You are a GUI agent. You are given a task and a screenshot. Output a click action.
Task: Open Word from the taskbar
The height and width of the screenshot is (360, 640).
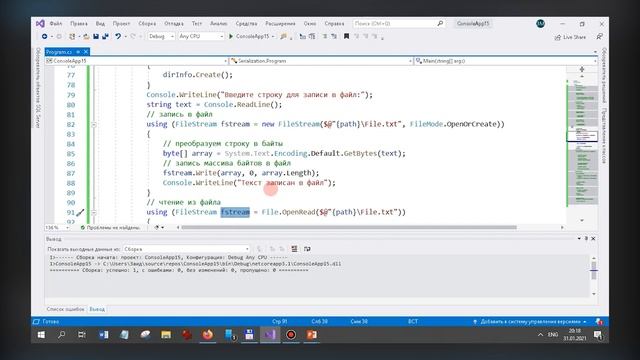(x=104, y=335)
